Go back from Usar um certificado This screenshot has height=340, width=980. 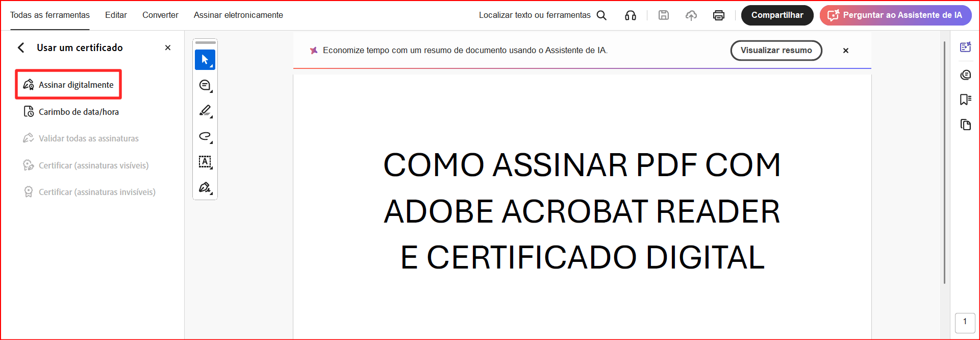[21, 47]
